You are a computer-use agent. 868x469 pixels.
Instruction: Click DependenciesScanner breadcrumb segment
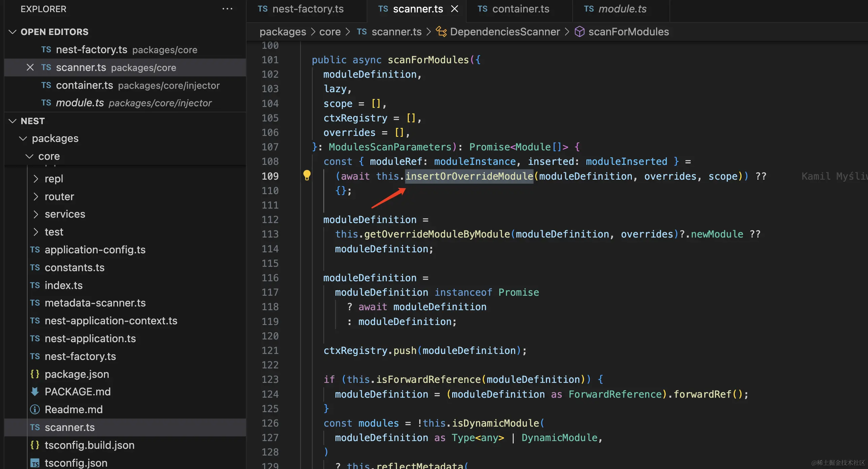point(505,32)
